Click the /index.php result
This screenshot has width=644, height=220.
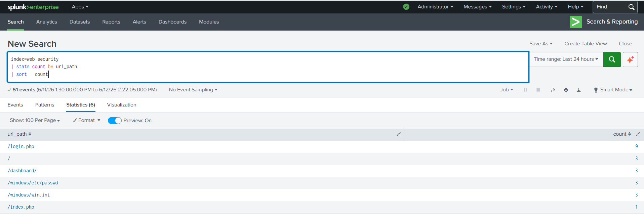tap(21, 207)
